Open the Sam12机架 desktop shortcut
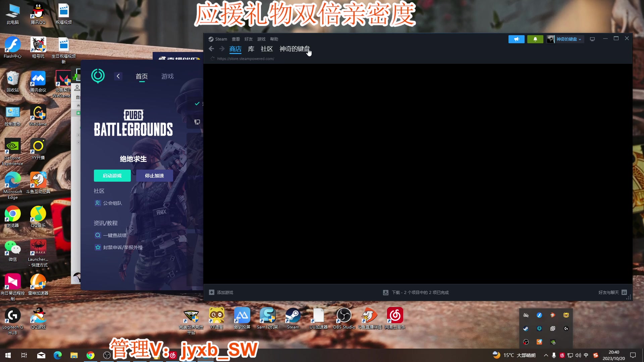 pyautogui.click(x=268, y=318)
